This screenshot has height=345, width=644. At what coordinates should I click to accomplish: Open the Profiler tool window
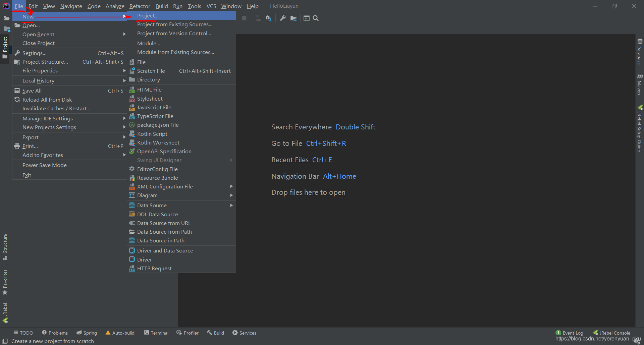(187, 333)
